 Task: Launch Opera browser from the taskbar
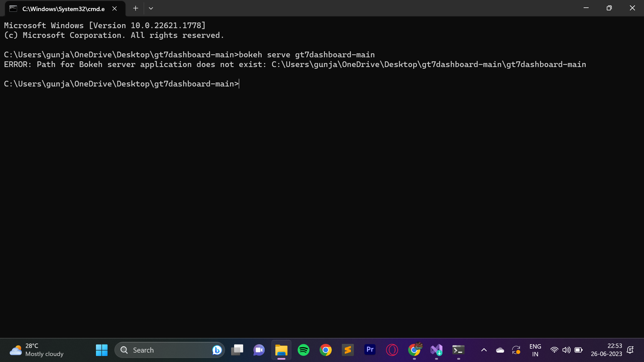click(x=392, y=350)
